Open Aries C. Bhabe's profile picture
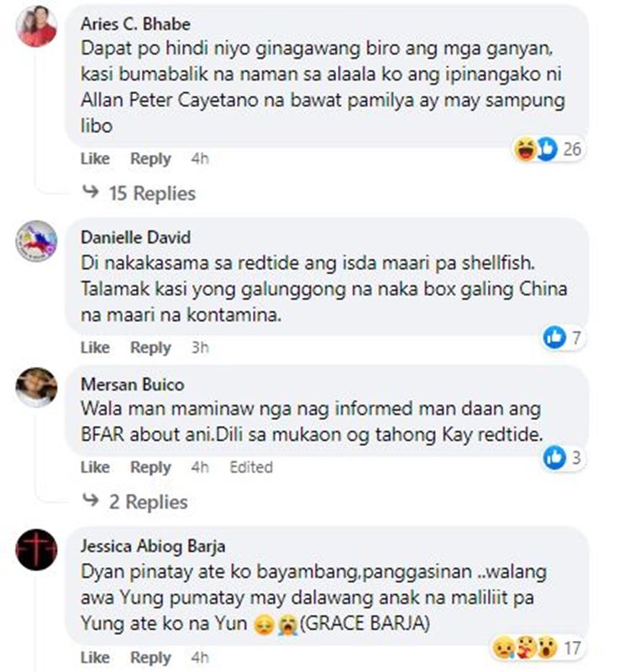Screen dimensions: 630x672 (x=36, y=27)
